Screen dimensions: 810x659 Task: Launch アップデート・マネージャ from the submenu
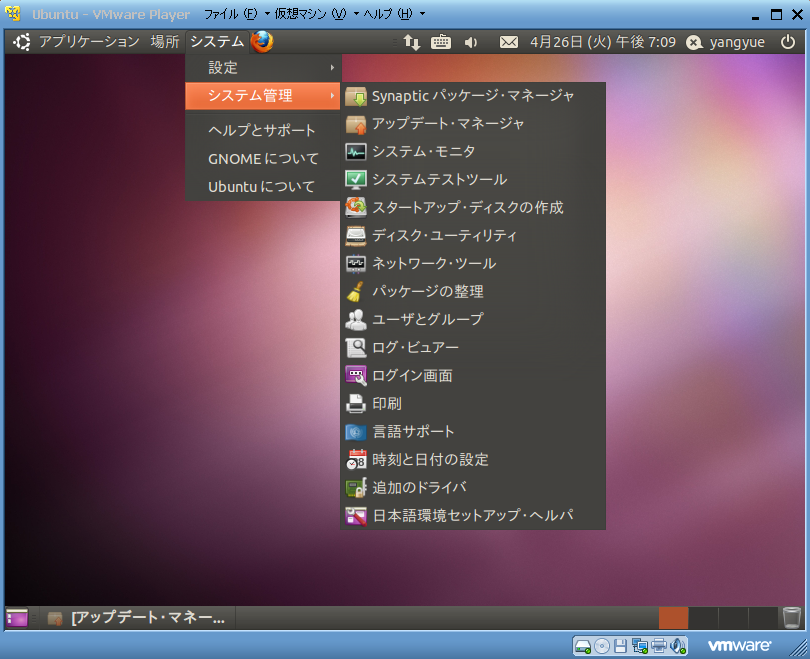[x=473, y=124]
